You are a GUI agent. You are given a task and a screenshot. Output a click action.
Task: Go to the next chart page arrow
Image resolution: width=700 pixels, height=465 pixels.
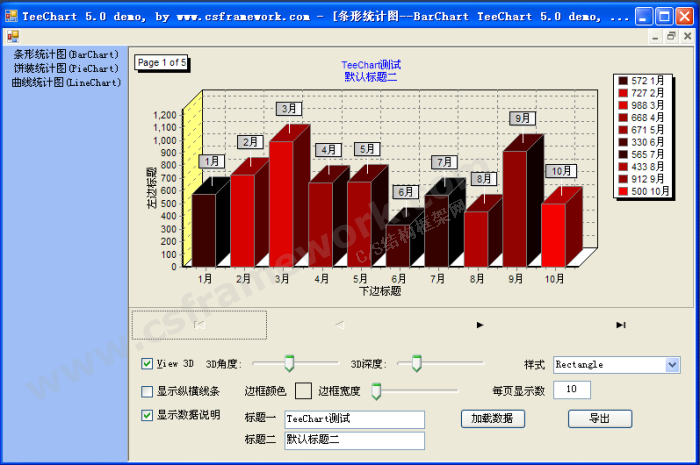click(480, 325)
